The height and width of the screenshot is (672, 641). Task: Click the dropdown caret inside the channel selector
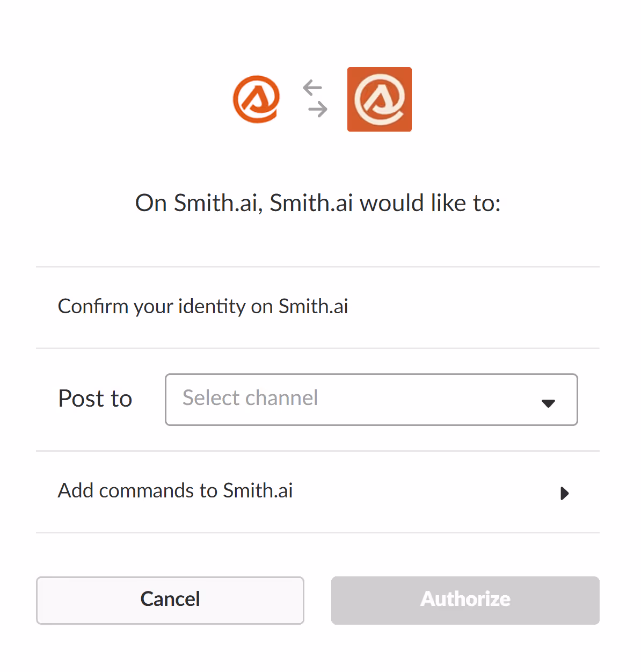[548, 403]
